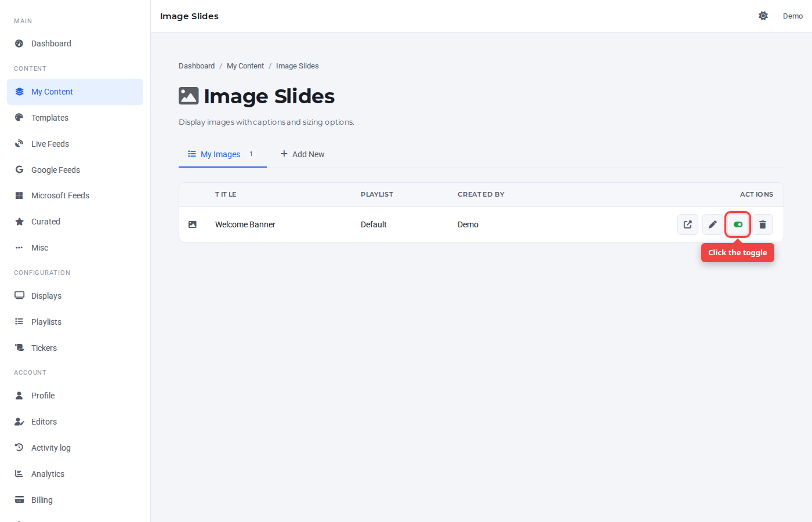
Task: Go to Live Feeds
Action: [75, 144]
